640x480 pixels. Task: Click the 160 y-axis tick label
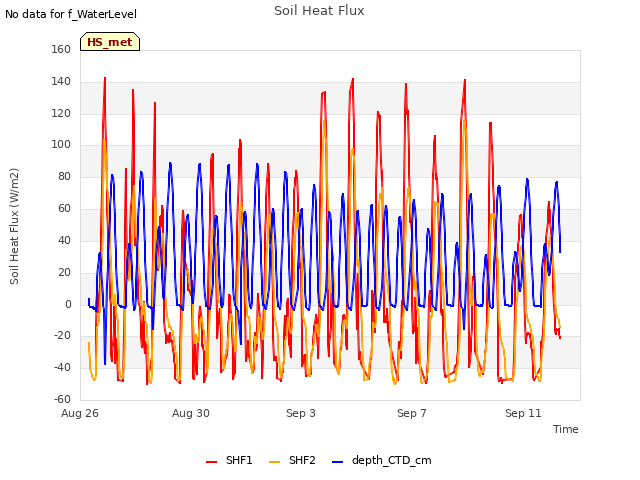coord(61,49)
